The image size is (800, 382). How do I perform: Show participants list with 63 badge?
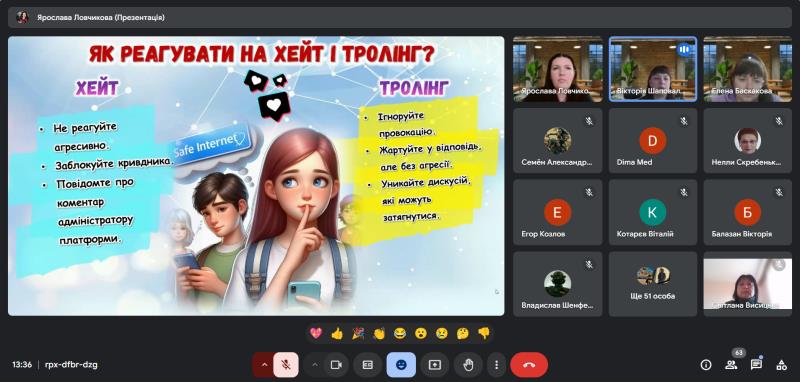[731, 364]
